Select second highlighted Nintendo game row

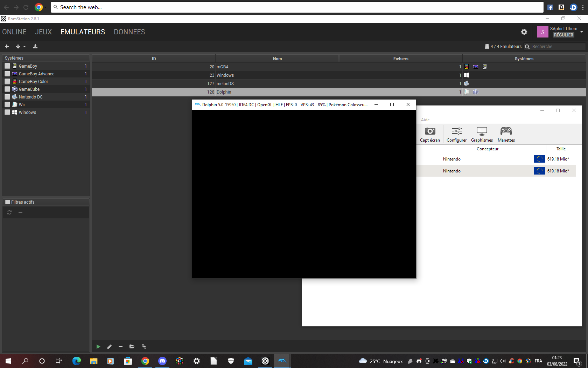click(496, 171)
